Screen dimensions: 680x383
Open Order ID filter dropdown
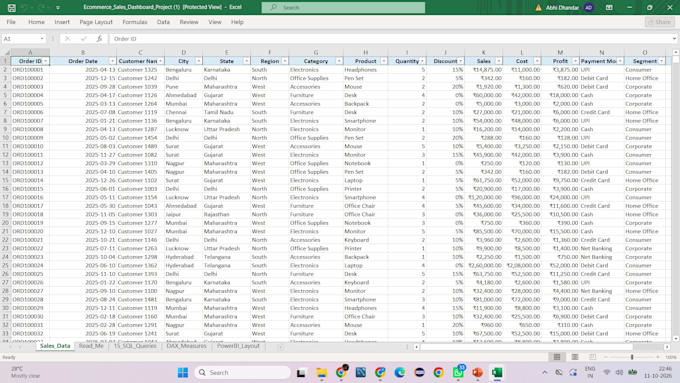pyautogui.click(x=46, y=61)
